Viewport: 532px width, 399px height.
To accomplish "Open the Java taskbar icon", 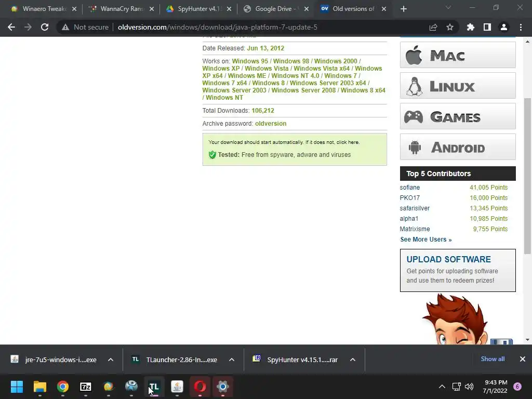I will click(x=177, y=387).
